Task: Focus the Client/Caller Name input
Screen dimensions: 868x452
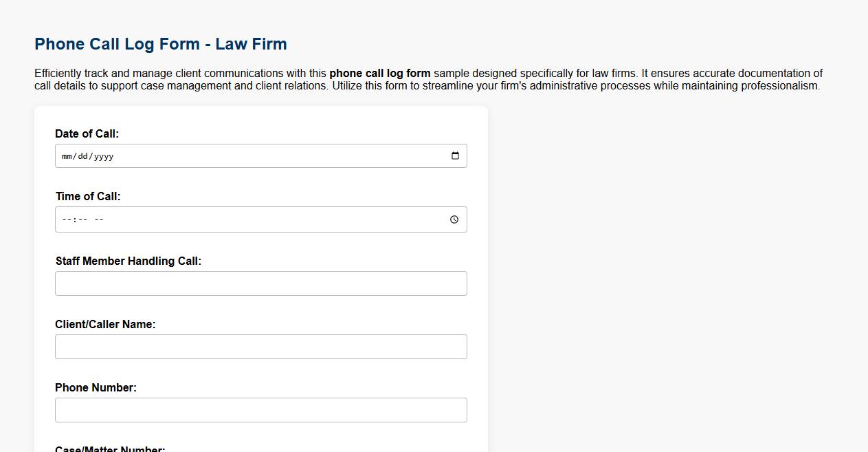Action: (260, 346)
